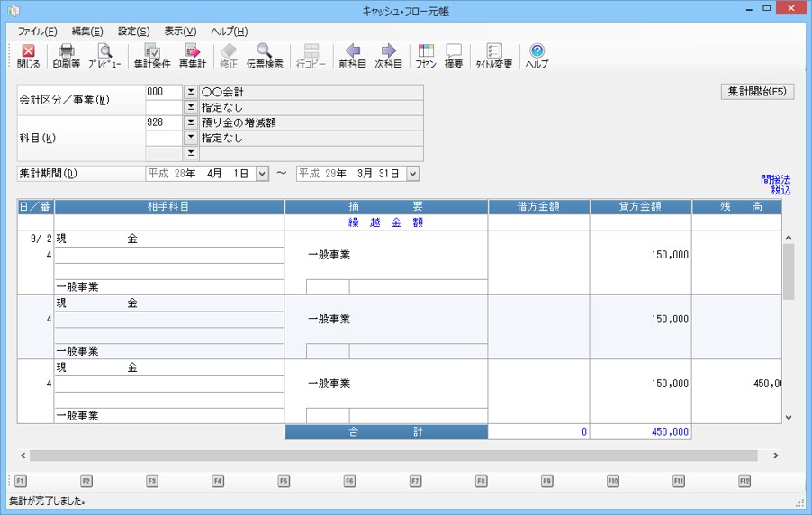Open 集計条件 aggregation conditions icon
This screenshot has width=812, height=515.
[x=152, y=56]
